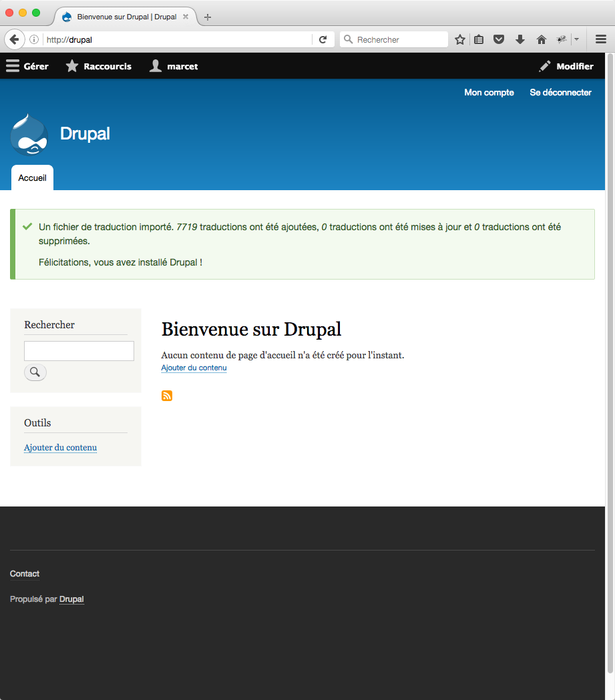Open the marcet user menu

pos(174,66)
